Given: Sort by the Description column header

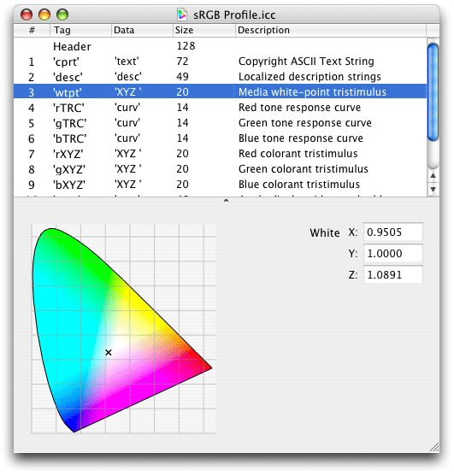Looking at the screenshot, I should click(x=331, y=30).
